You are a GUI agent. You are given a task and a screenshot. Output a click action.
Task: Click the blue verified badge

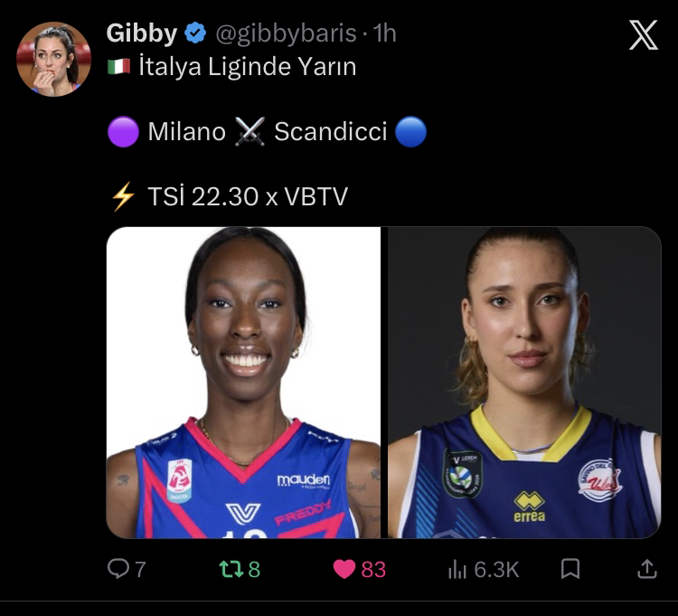[195, 33]
